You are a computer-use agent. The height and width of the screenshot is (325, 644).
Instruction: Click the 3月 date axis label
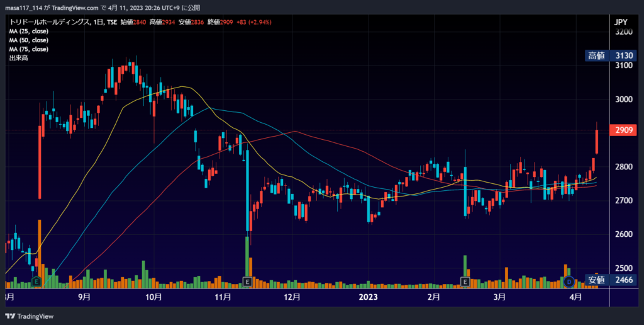point(499,297)
